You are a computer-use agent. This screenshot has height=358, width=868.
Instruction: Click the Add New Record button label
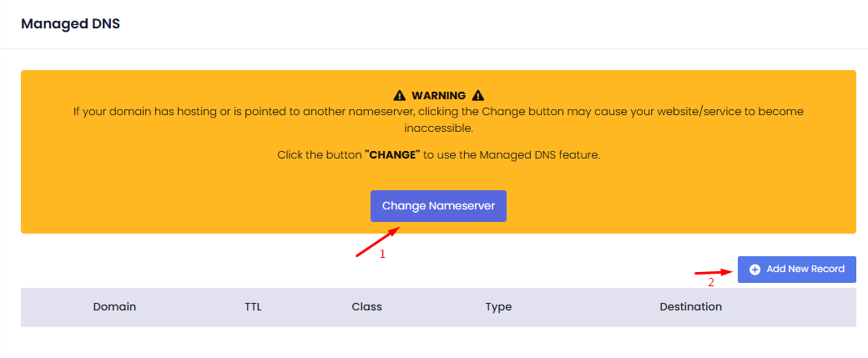805,270
